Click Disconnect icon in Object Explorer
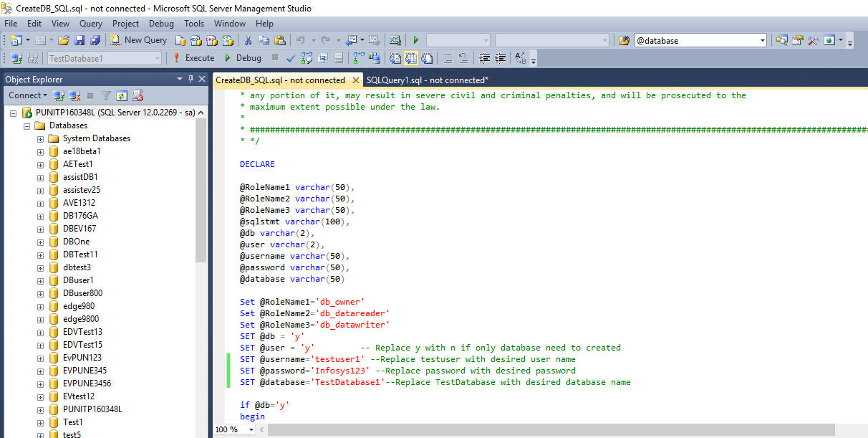 coord(74,95)
